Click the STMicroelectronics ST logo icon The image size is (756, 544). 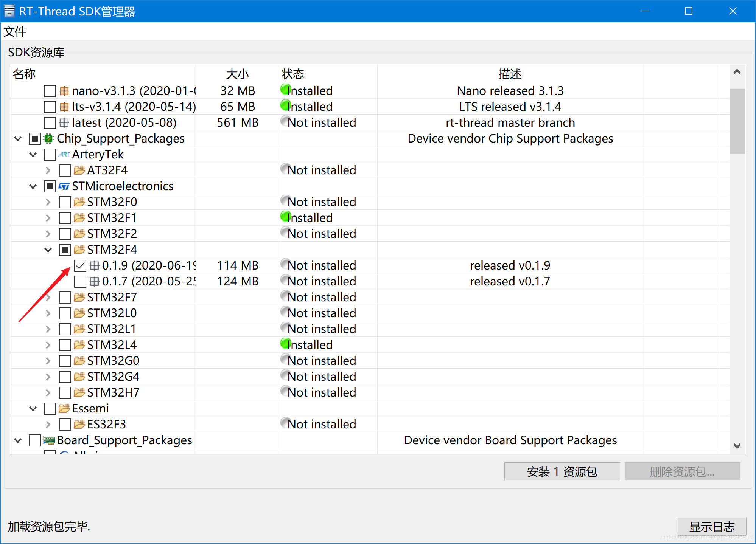tap(64, 186)
